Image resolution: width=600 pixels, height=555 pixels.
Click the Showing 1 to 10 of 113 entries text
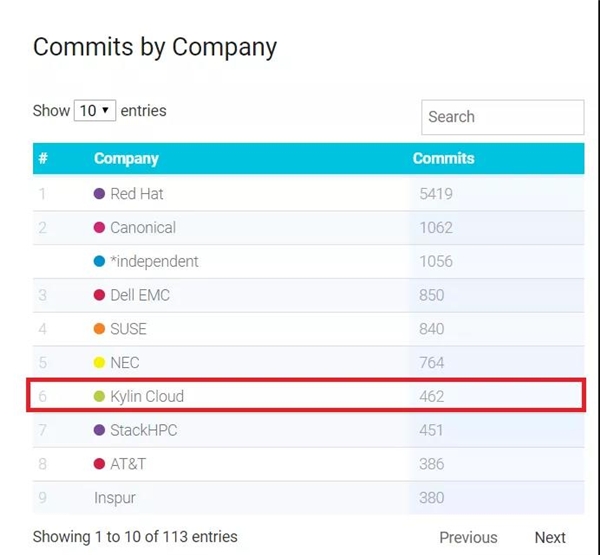coord(135,537)
